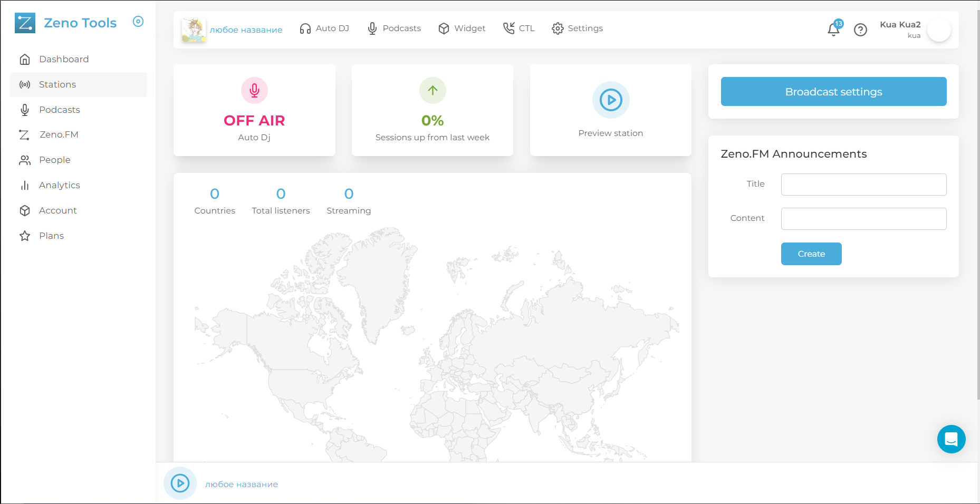Click the Preview station play icon
The image size is (980, 504).
[611, 100]
